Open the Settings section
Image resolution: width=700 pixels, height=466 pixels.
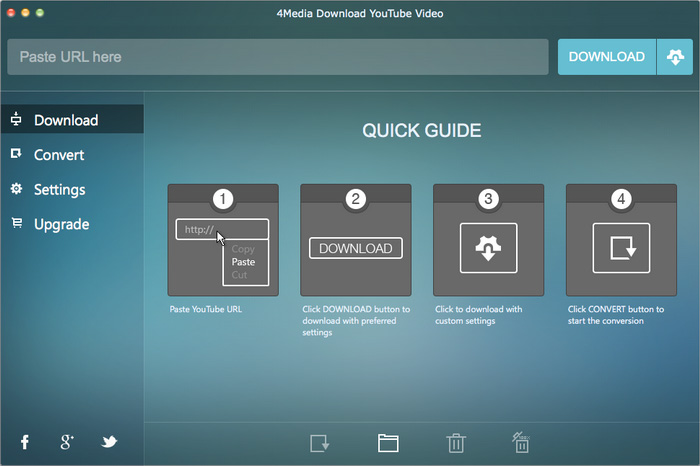pos(59,189)
